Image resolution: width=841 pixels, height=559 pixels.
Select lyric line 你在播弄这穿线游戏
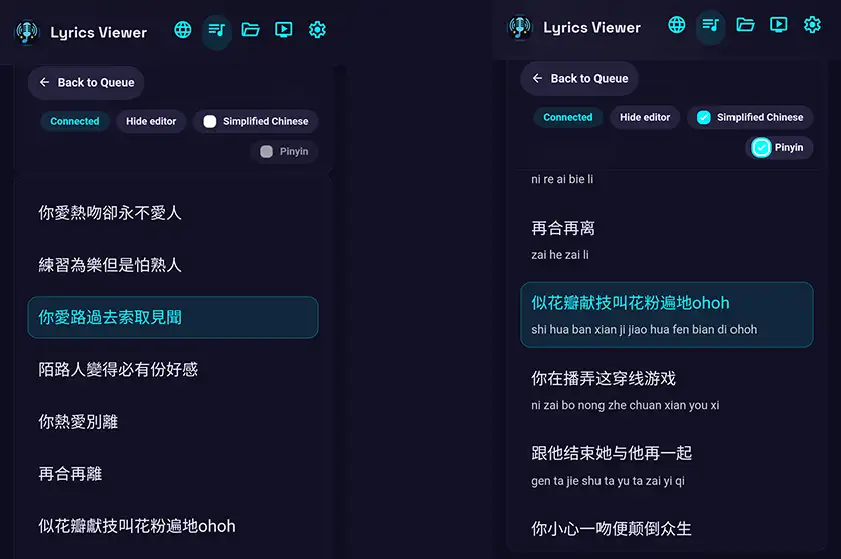(x=603, y=378)
